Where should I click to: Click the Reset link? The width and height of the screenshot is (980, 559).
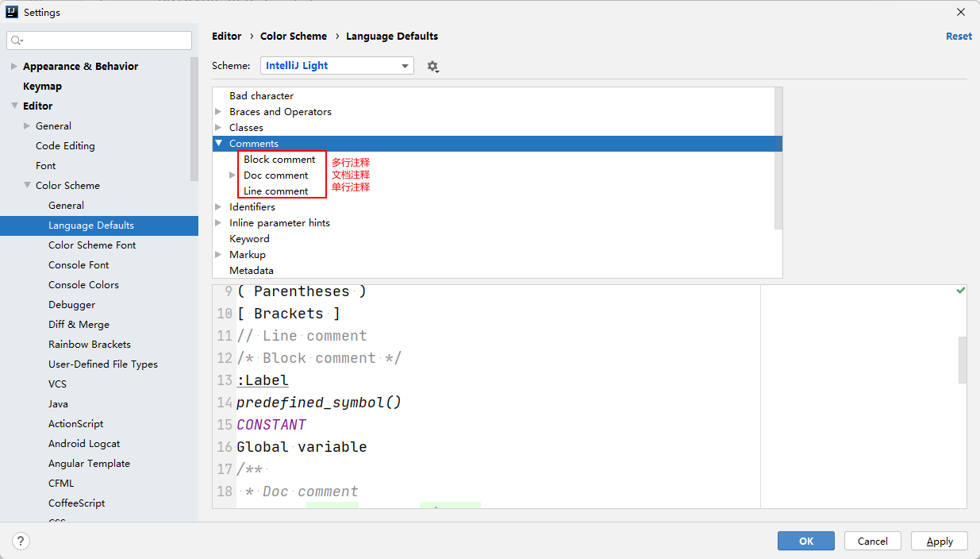coord(959,37)
